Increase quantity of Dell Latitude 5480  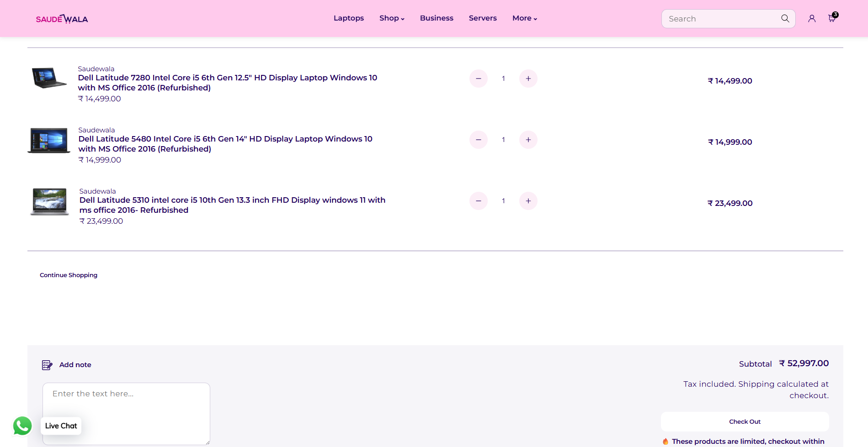[528, 140]
